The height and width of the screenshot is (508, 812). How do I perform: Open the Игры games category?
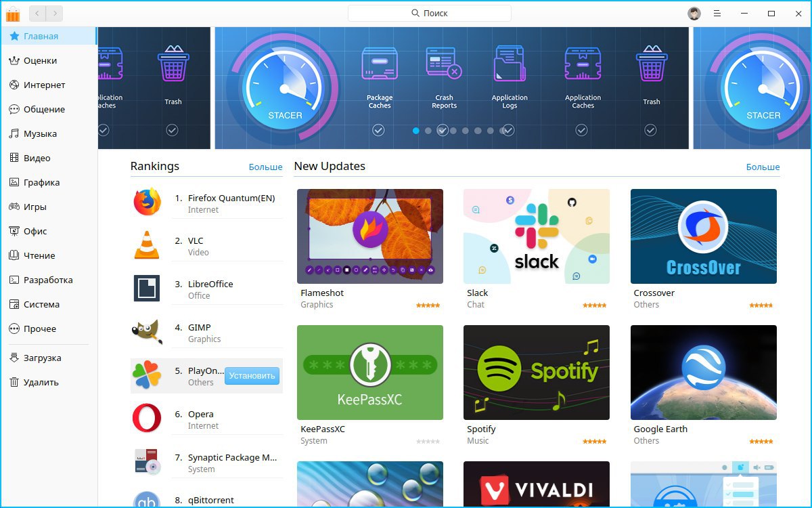[x=49, y=207]
